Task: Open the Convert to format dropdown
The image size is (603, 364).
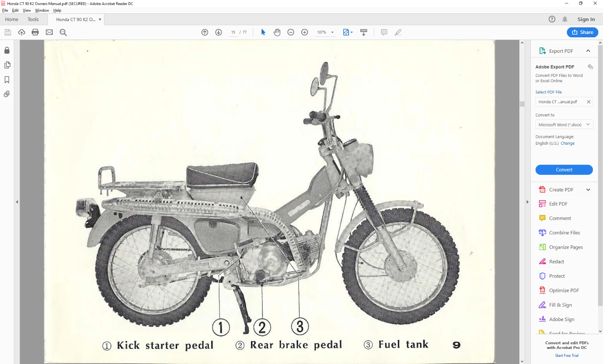Action: (564, 124)
